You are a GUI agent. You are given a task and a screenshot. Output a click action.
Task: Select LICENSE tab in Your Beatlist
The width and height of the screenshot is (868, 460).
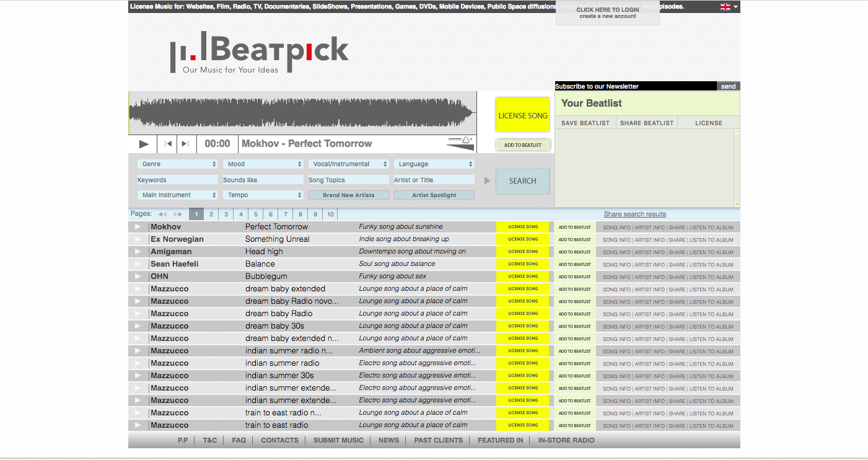point(709,123)
